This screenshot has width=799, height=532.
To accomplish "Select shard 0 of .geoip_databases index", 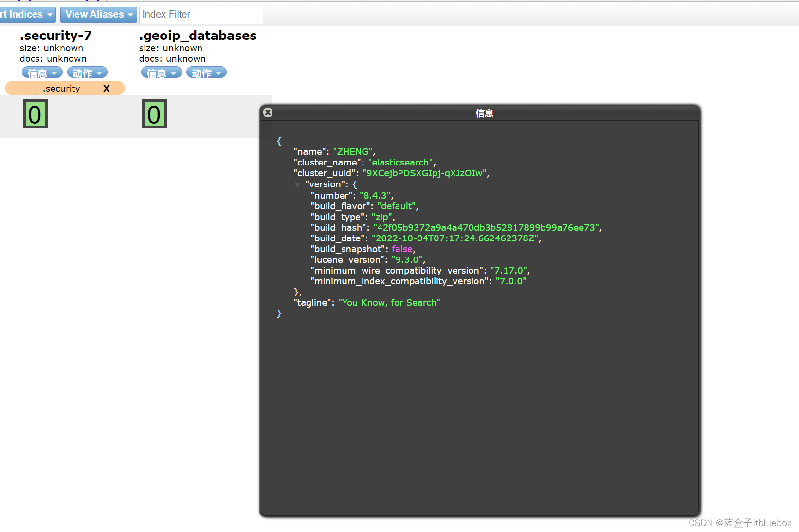I will click(x=154, y=114).
